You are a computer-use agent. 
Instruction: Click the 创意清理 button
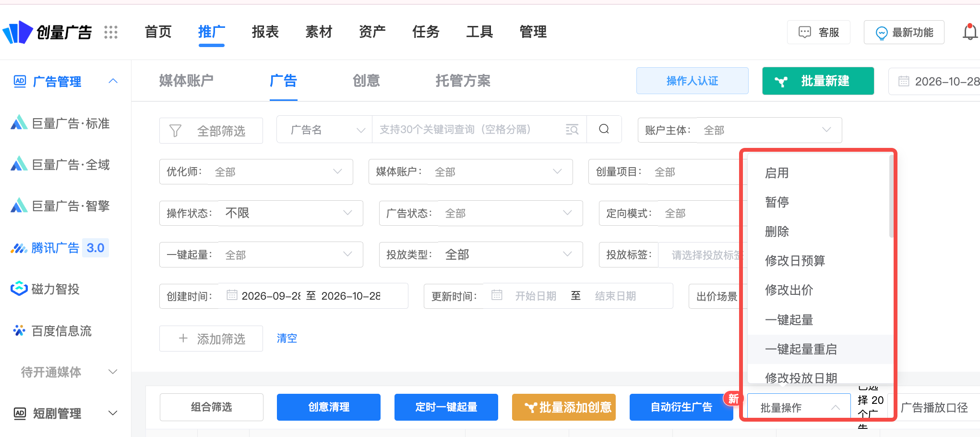(x=329, y=407)
